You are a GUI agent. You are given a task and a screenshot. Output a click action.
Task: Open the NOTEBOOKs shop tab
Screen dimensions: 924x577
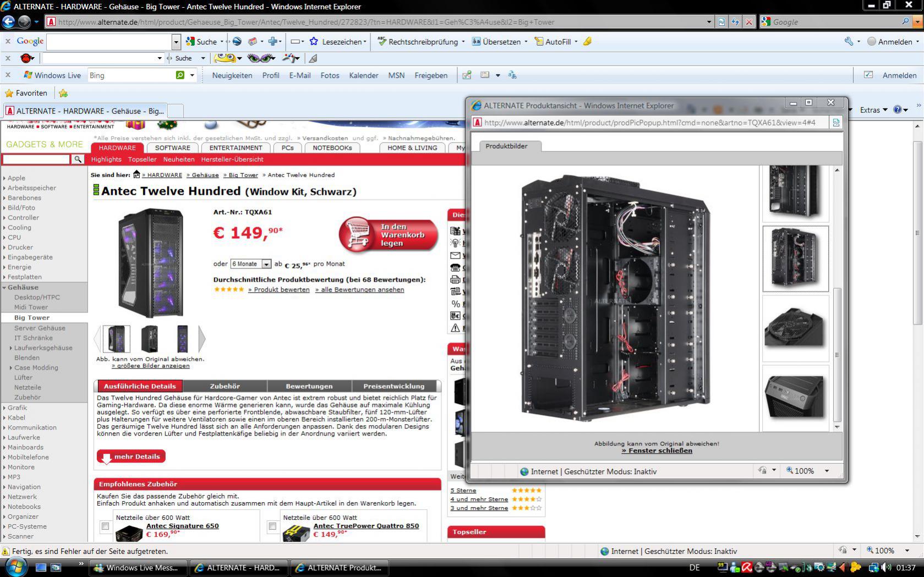(x=332, y=148)
